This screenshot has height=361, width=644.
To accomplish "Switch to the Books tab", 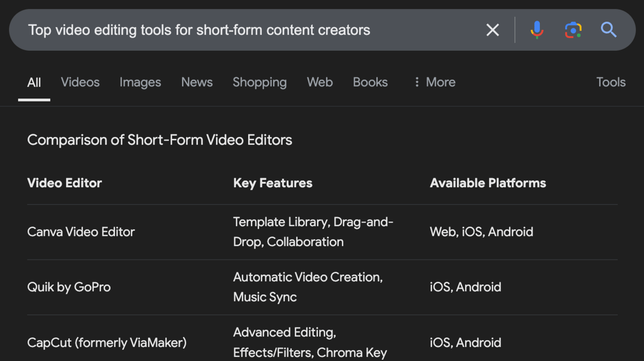I will (x=370, y=82).
